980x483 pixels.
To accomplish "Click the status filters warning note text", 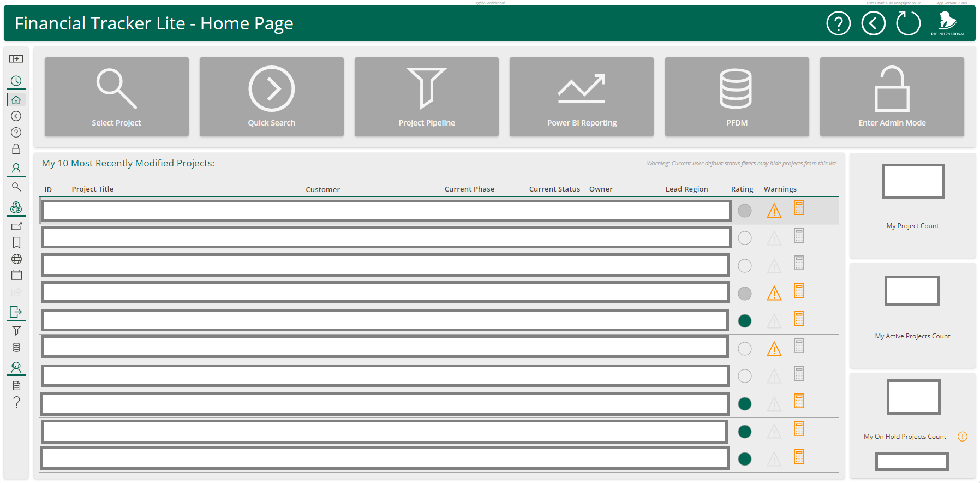I will pyautogui.click(x=741, y=163).
